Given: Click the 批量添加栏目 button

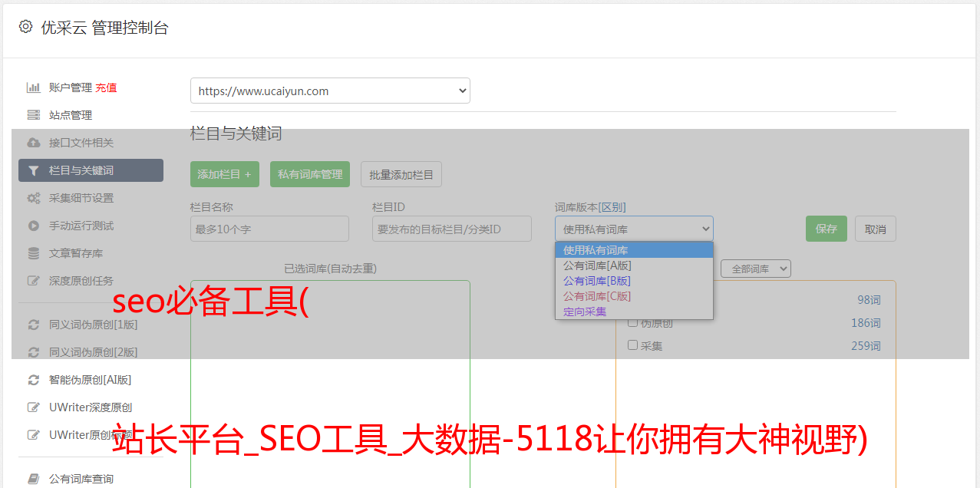Looking at the screenshot, I should pyautogui.click(x=401, y=174).
